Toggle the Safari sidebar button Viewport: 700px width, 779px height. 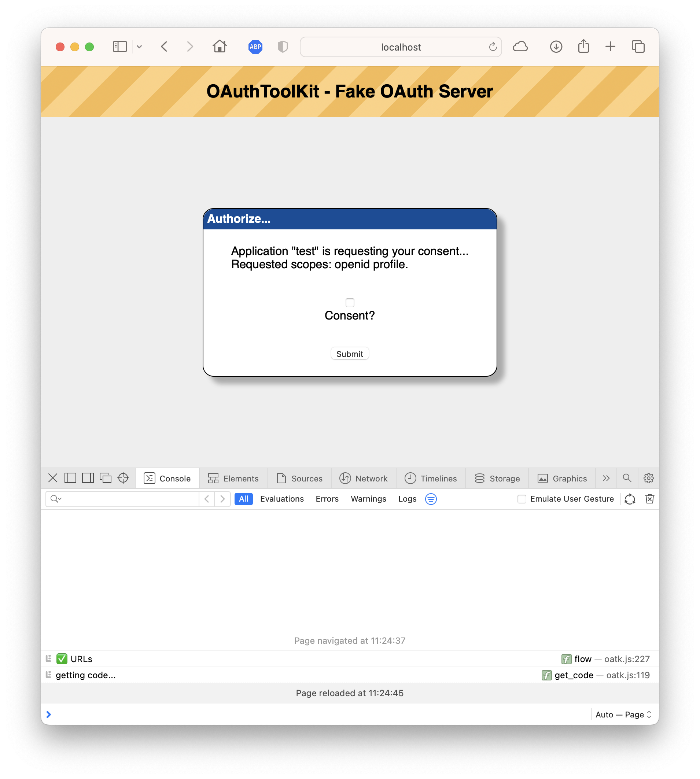[119, 47]
